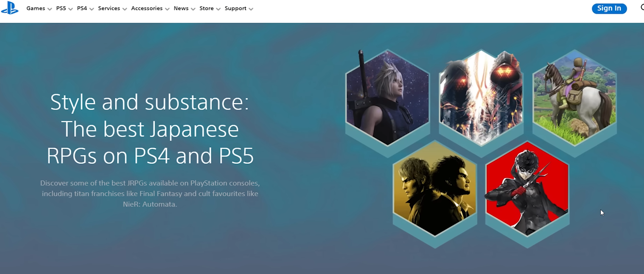Expand the chevron beside News
This screenshot has height=274, width=644.
193,9
